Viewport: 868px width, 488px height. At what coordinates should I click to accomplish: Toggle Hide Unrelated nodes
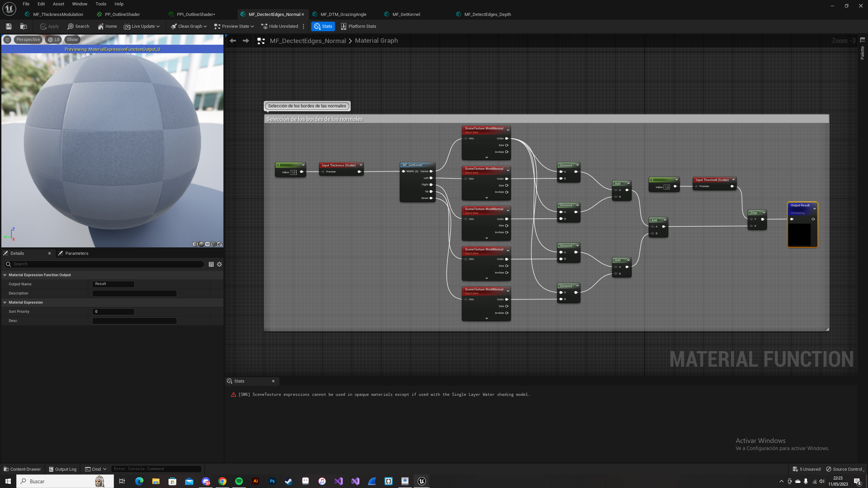[280, 26]
